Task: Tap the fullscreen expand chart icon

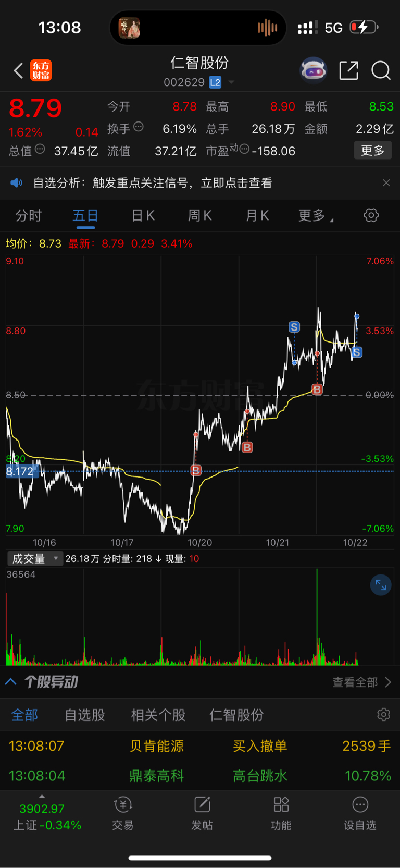Action: click(x=381, y=585)
